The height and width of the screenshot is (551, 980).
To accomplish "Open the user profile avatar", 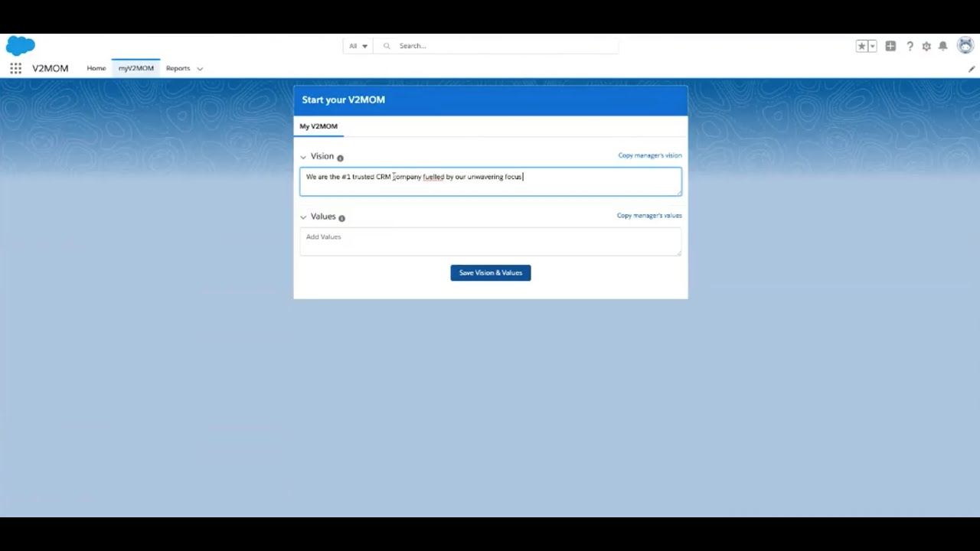I will pyautogui.click(x=965, y=46).
